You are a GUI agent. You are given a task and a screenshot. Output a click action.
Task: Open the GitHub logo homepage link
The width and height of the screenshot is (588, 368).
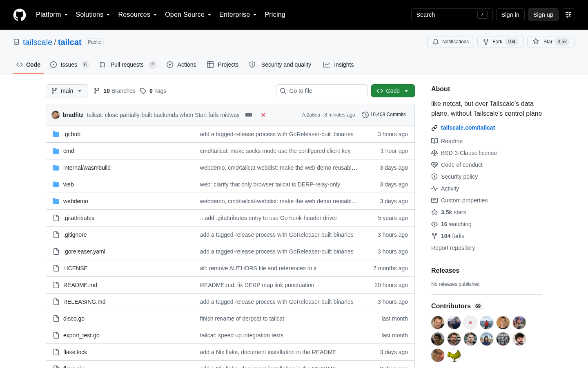(x=20, y=15)
